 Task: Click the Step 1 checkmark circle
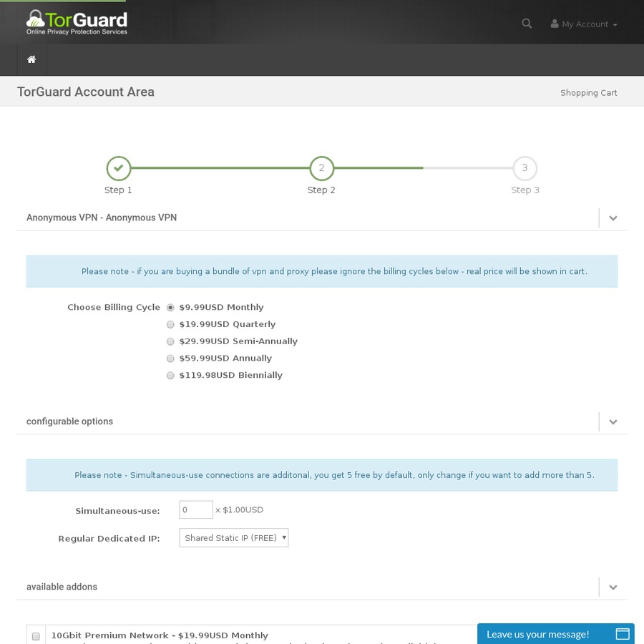[118, 168]
